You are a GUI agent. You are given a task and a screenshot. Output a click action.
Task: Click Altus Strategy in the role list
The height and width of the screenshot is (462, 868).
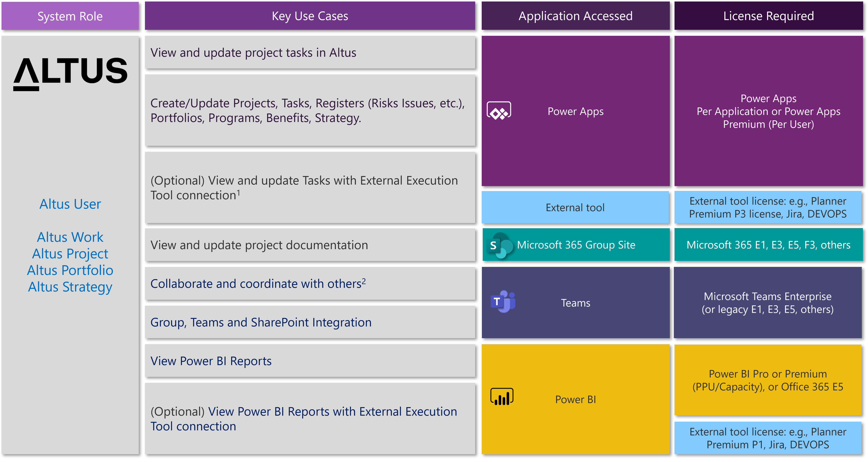(70, 287)
